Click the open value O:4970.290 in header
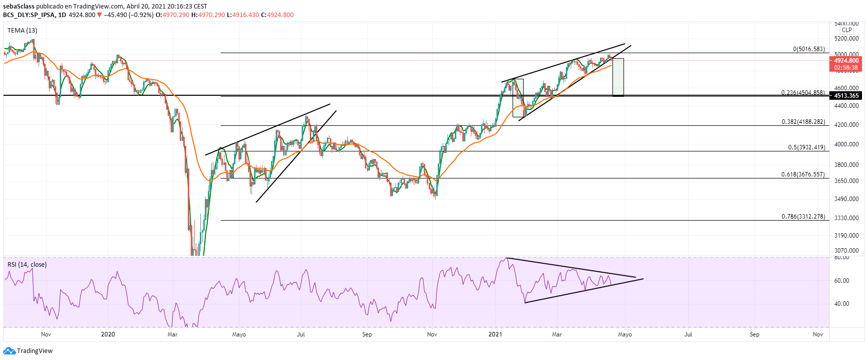 click(x=172, y=15)
